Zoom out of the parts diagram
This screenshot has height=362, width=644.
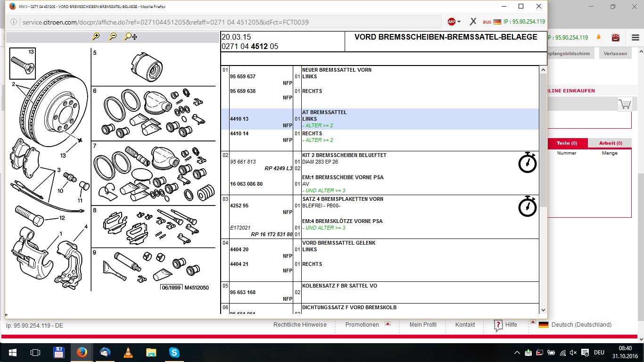coord(113,36)
